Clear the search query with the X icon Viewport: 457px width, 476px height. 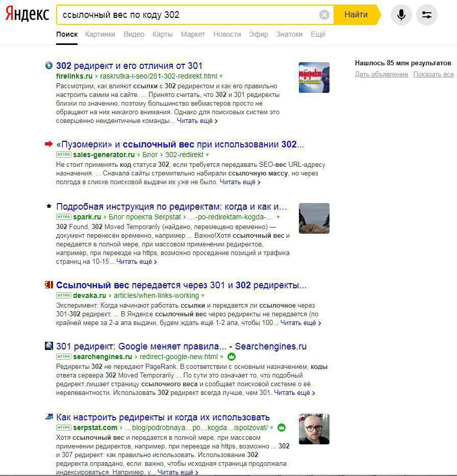(324, 15)
